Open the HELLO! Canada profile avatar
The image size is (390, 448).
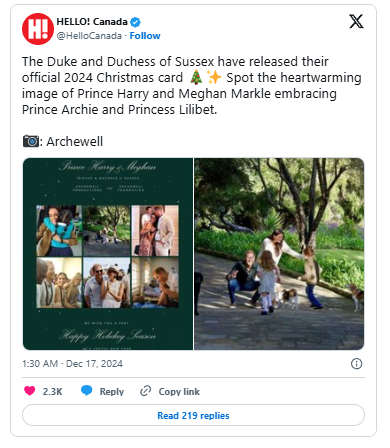(x=38, y=29)
